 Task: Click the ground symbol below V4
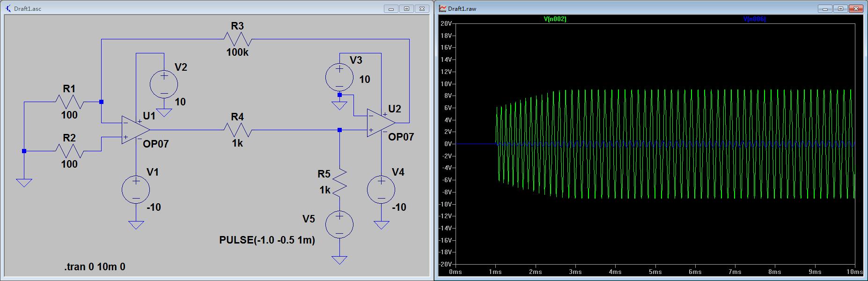381,225
